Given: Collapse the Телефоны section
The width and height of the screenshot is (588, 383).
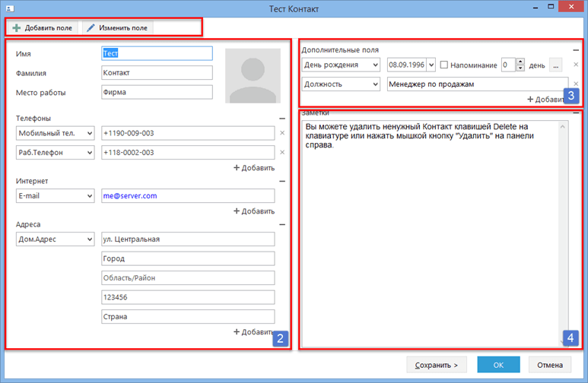Looking at the screenshot, I should 282,119.
